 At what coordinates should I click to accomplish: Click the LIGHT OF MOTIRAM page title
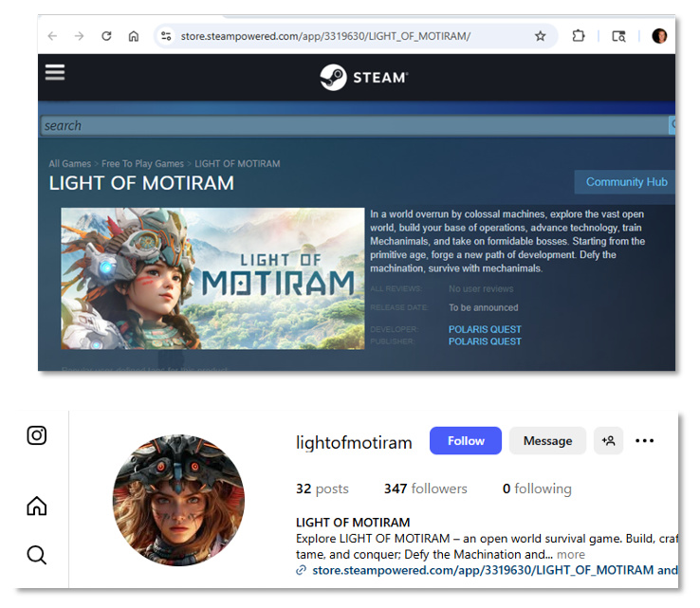pos(141,183)
